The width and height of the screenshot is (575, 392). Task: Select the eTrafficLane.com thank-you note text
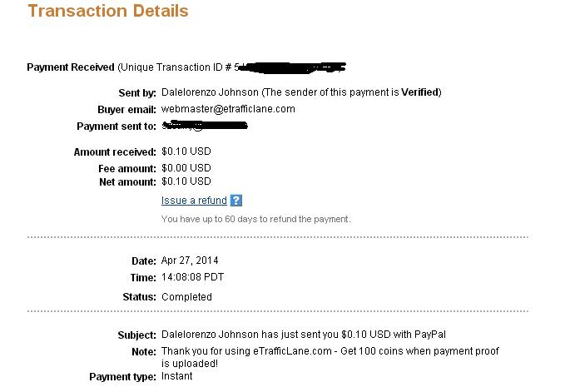point(330,357)
